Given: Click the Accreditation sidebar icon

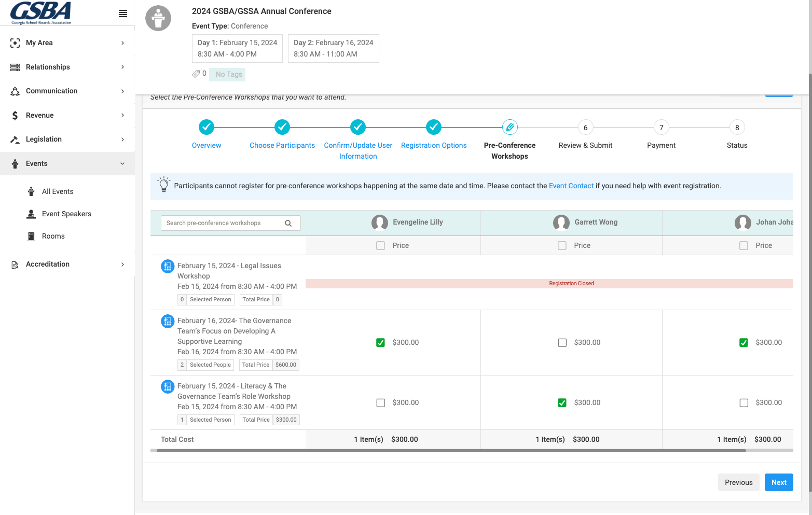Looking at the screenshot, I should click(x=15, y=265).
